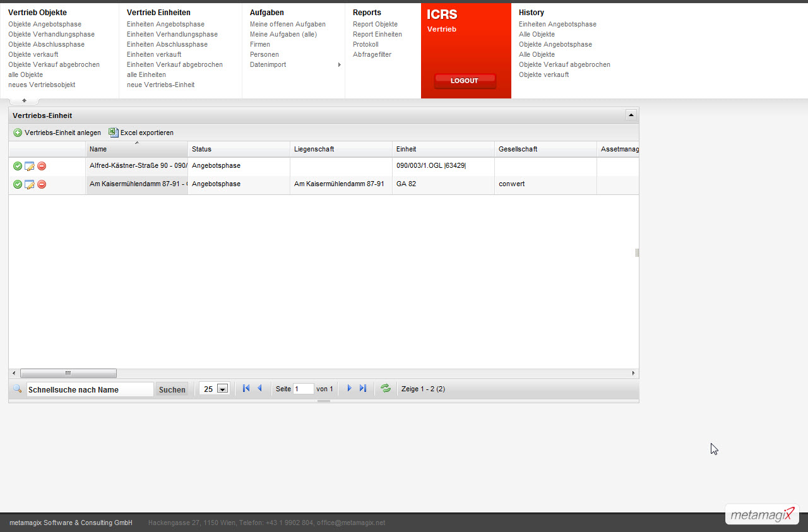Open alle Einheiten menu entry
Viewport: 808px width, 532px height.
146,74
